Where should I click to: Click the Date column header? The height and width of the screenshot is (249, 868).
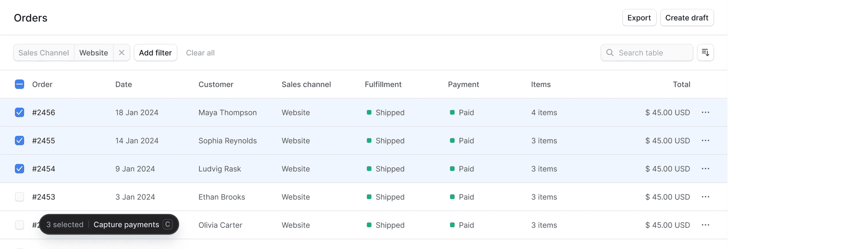123,84
